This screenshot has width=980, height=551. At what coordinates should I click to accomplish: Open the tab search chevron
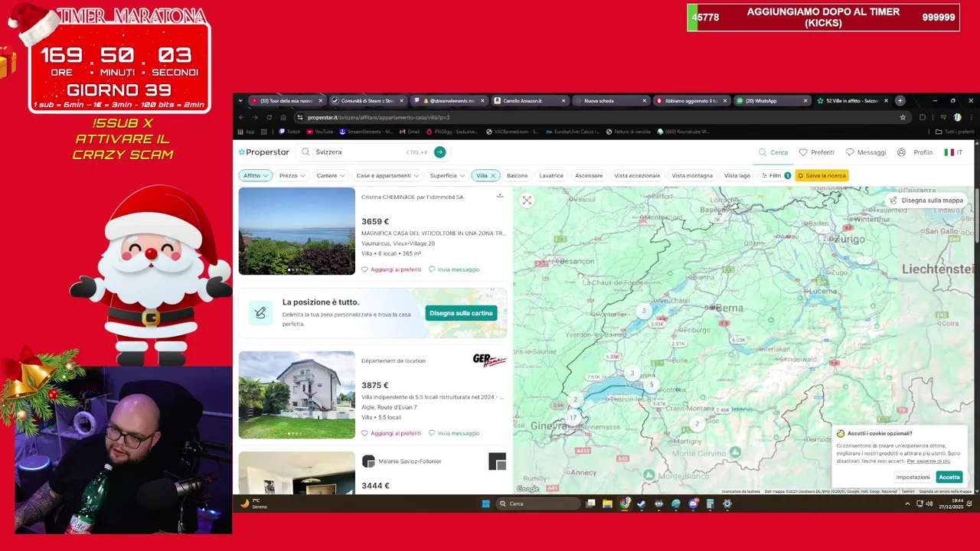click(x=240, y=100)
